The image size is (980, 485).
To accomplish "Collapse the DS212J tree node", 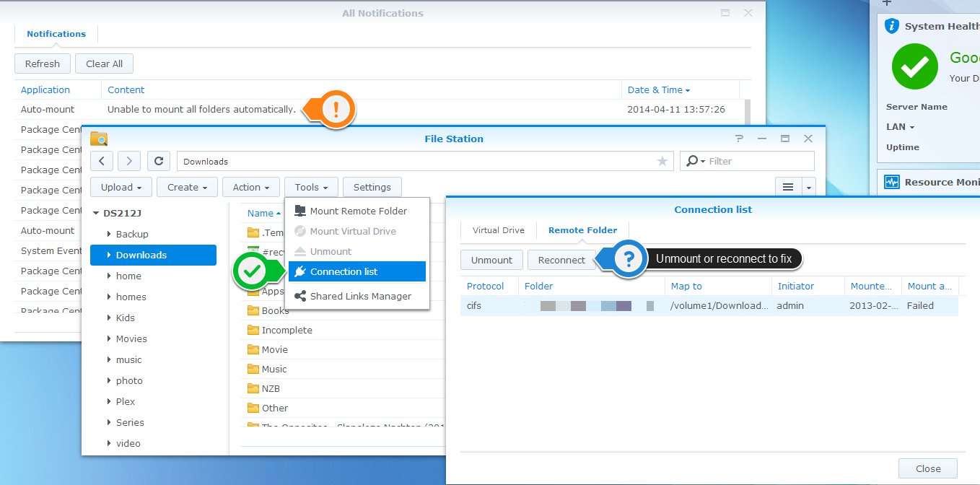I will [97, 214].
